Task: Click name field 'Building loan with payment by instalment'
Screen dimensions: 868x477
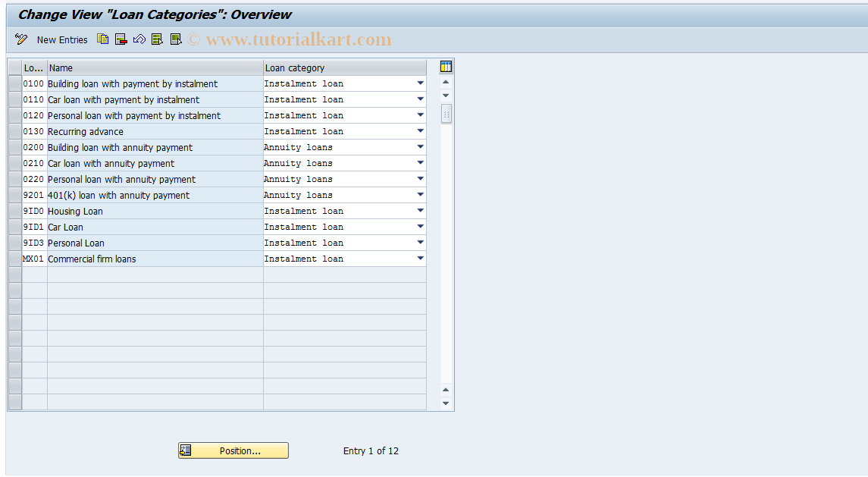Action: pyautogui.click(x=155, y=83)
